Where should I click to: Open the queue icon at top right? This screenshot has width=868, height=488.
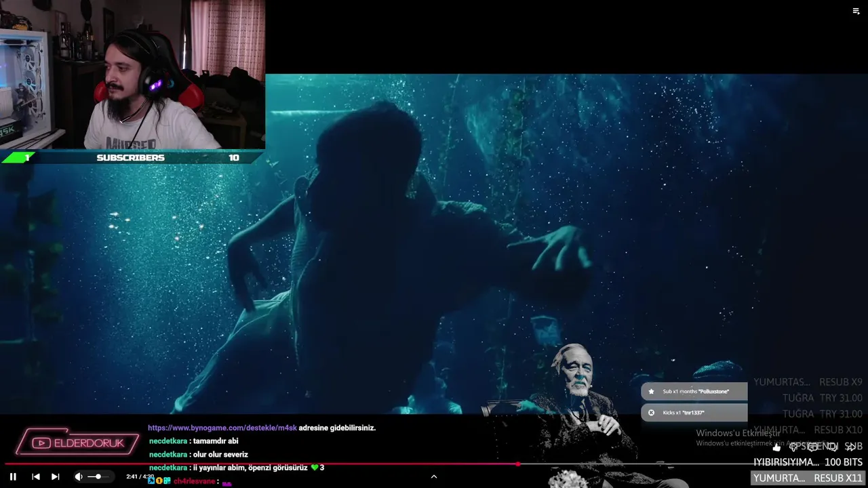pyautogui.click(x=856, y=11)
